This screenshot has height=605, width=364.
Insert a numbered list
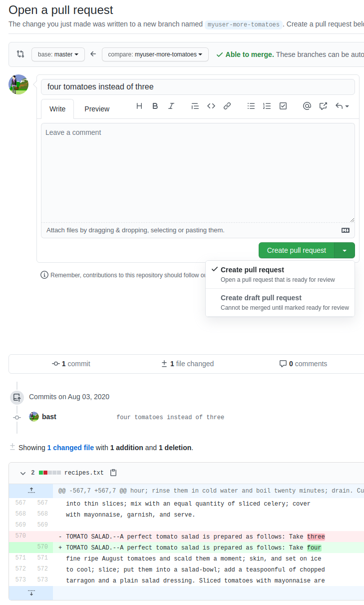[267, 106]
